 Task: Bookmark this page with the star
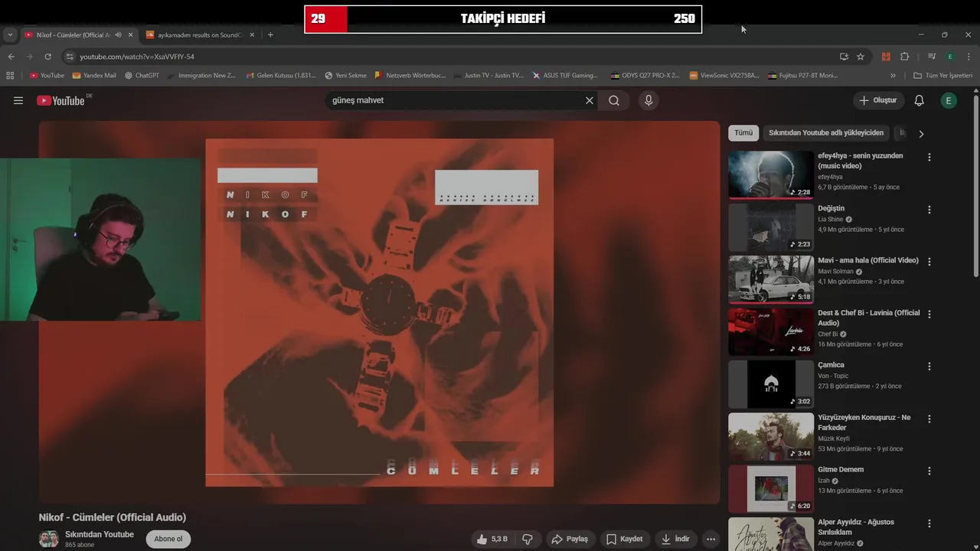[861, 57]
